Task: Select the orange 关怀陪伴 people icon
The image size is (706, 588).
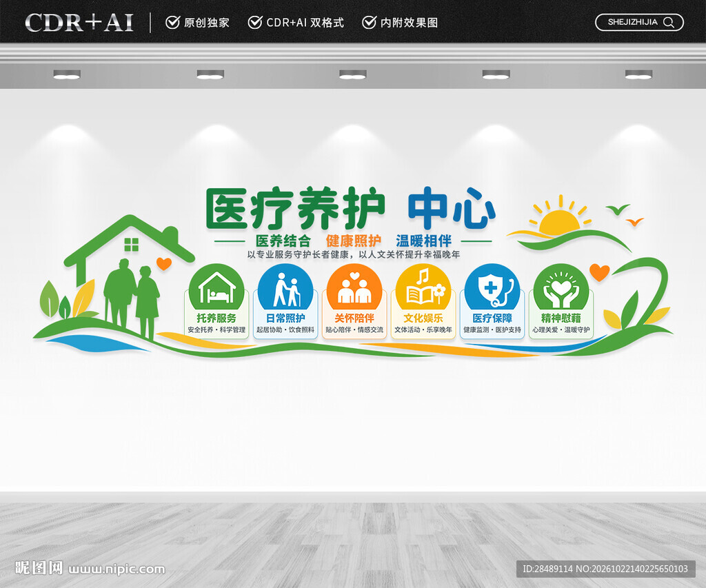Action: (x=354, y=288)
